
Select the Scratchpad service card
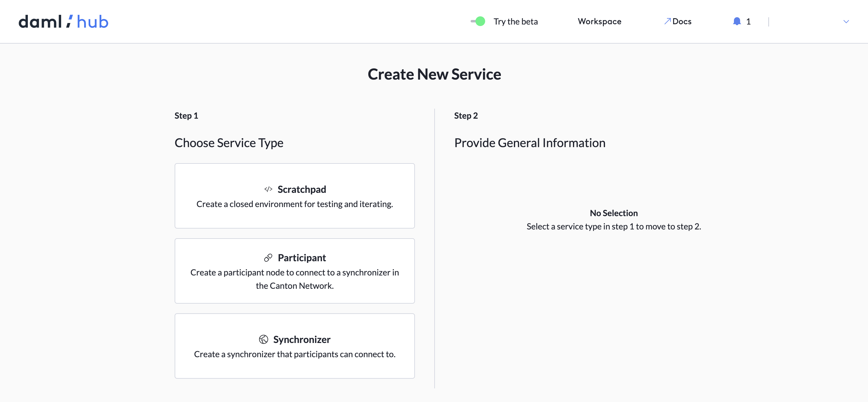tap(294, 196)
